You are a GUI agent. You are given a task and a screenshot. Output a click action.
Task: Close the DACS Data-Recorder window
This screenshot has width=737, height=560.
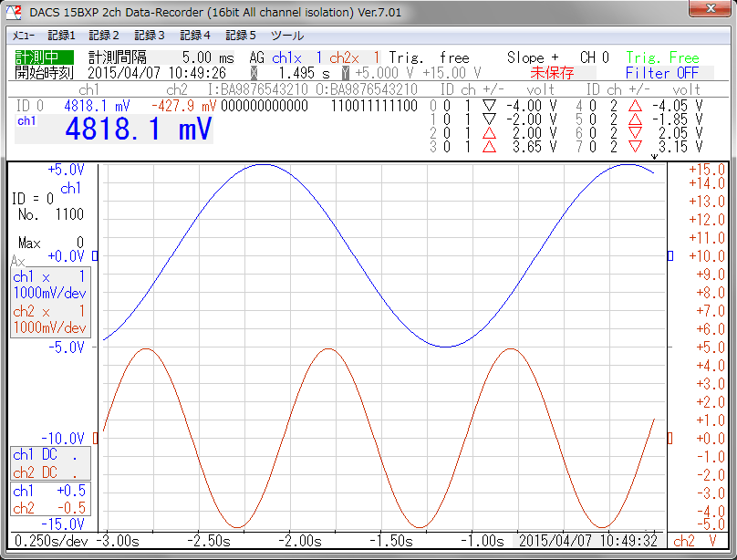pos(711,8)
